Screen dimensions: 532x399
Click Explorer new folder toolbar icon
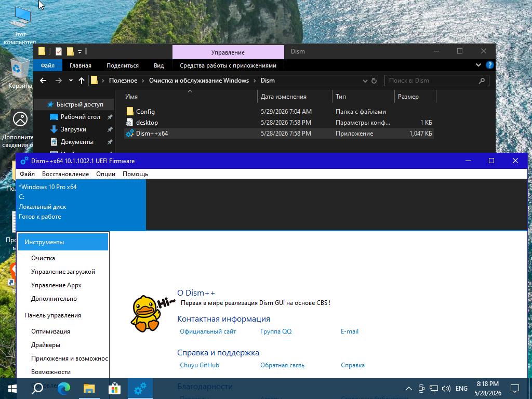tap(70, 51)
